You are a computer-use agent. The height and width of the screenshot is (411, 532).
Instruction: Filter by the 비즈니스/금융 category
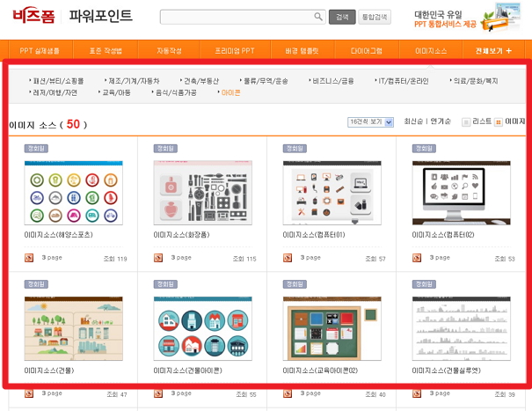pyautogui.click(x=332, y=80)
